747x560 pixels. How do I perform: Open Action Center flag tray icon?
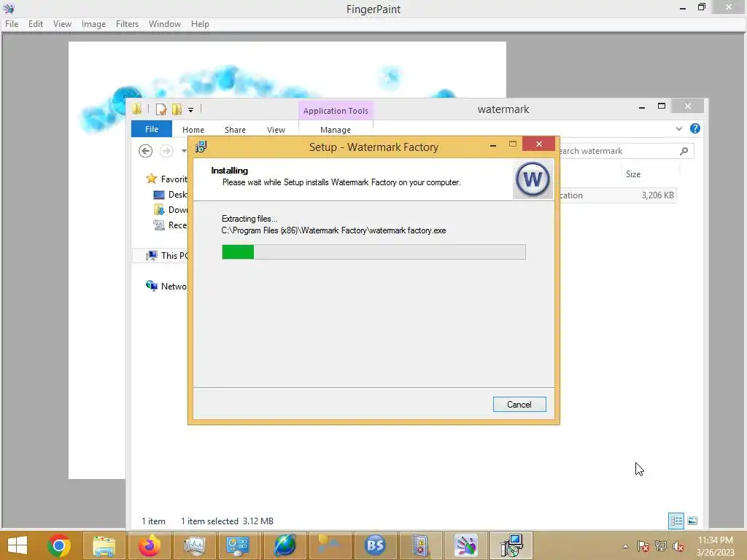point(643,546)
